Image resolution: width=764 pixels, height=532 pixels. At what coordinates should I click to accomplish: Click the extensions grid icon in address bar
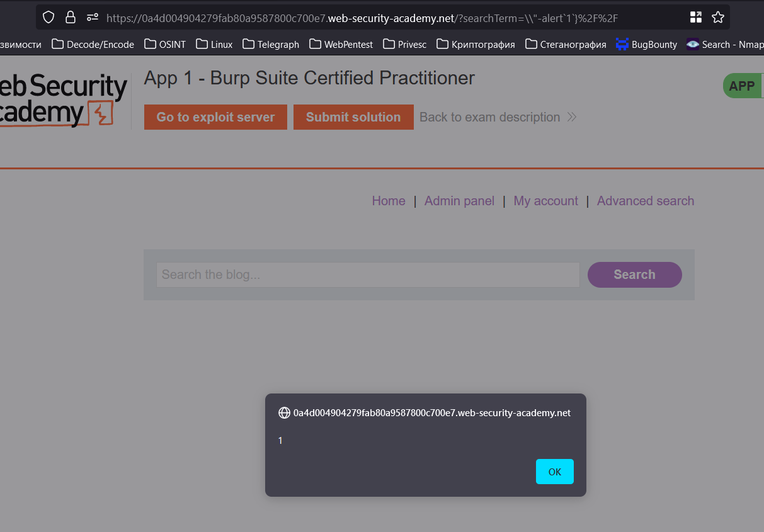pyautogui.click(x=696, y=18)
